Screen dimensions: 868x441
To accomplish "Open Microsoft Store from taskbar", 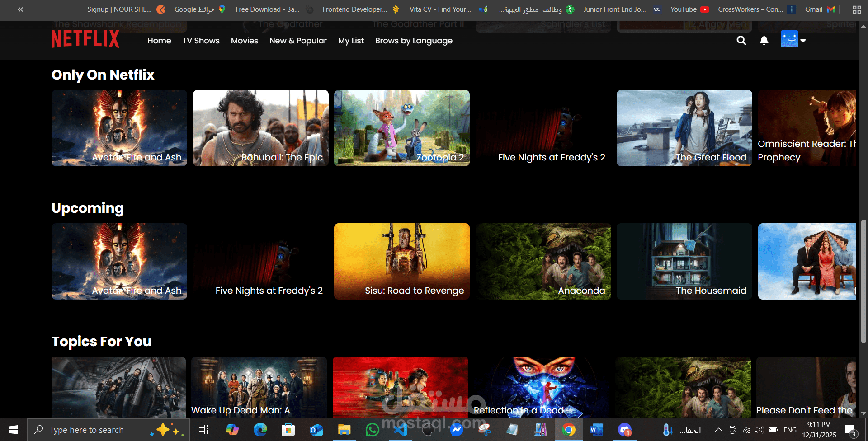I will coord(288,430).
